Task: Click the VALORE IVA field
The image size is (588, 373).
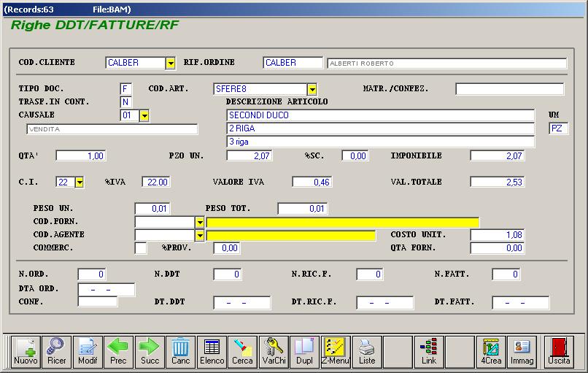Action: click(x=312, y=182)
